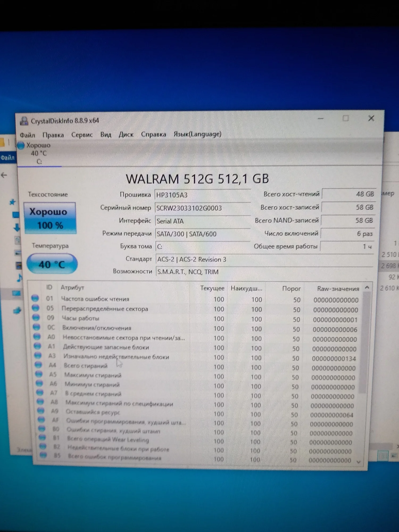The width and height of the screenshot is (399, 532).
Task: Click the Прошивка field HP3105A3
Action: [202, 195]
